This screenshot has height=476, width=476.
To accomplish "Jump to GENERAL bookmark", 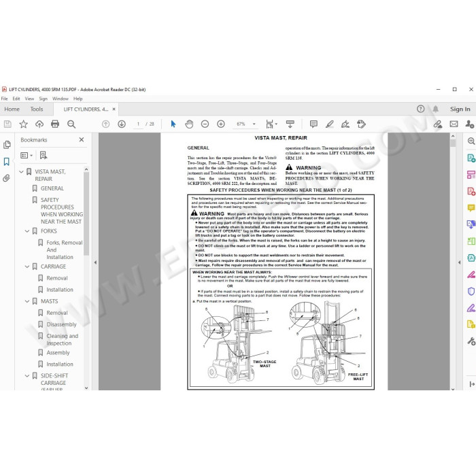I will point(52,188).
